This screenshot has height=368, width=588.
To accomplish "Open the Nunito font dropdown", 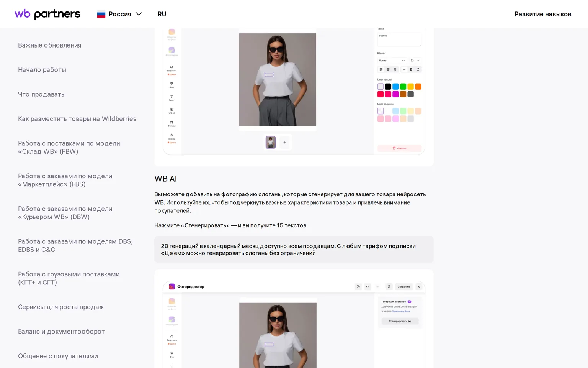I will 392,61.
